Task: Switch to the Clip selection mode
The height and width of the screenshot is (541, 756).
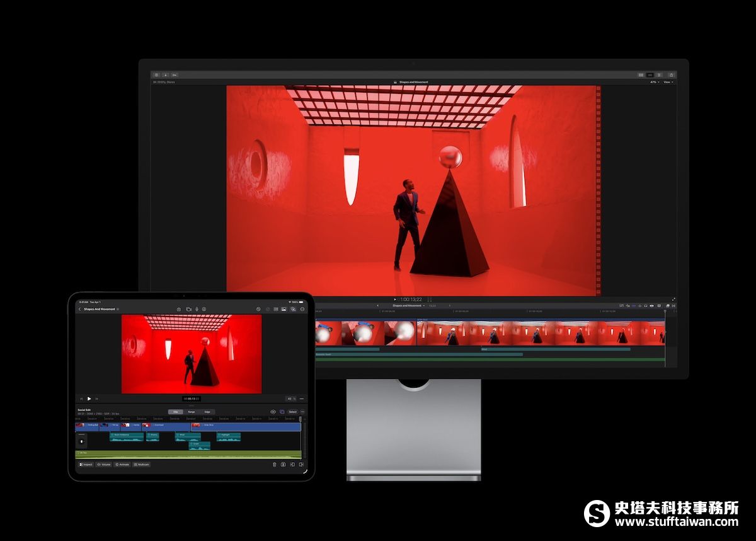Action: 175,412
